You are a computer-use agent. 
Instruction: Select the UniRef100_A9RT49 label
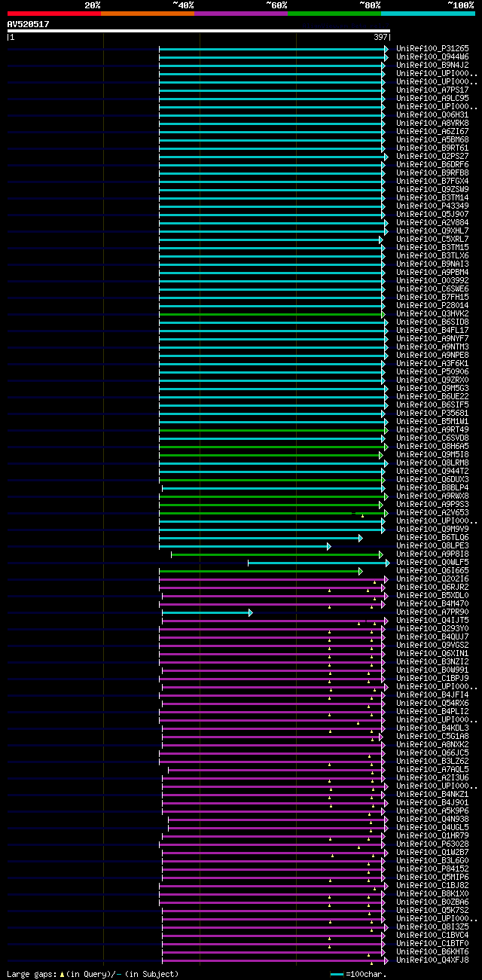pyautogui.click(x=432, y=430)
